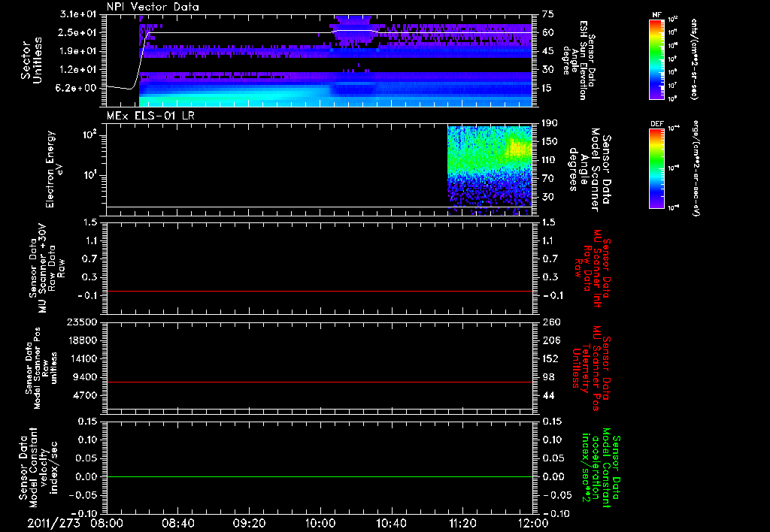Click the '2011/273 08:00' time label
Screen dimensions: 770x532
(76, 523)
